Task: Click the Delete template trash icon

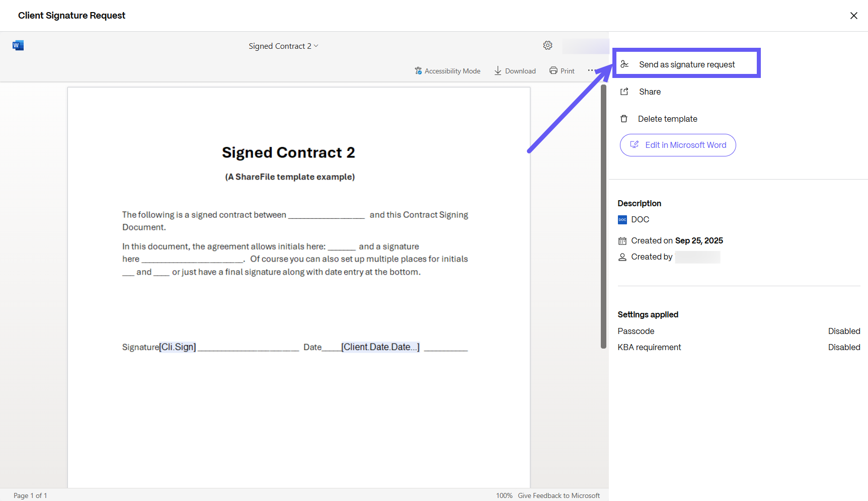Action: click(x=624, y=119)
